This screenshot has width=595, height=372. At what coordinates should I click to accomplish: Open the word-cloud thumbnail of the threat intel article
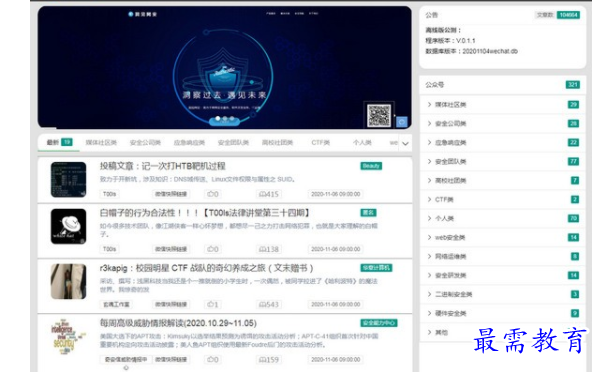click(69, 337)
